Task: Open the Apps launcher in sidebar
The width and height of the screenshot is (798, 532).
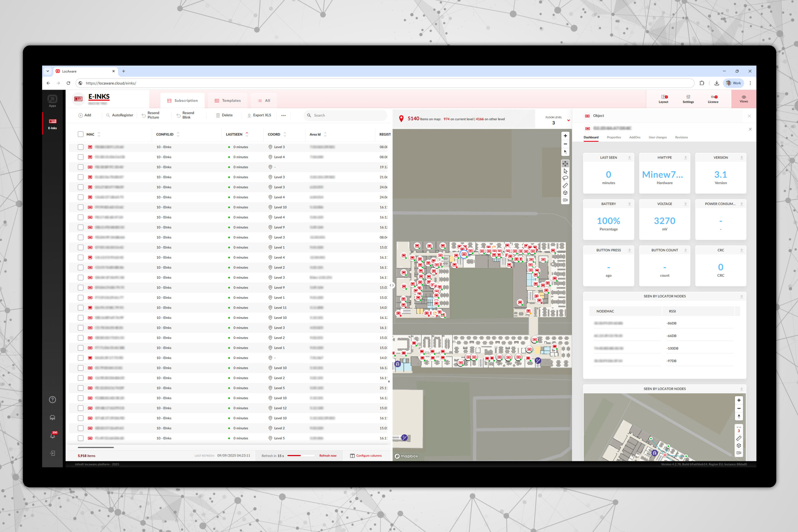Action: pos(53,101)
